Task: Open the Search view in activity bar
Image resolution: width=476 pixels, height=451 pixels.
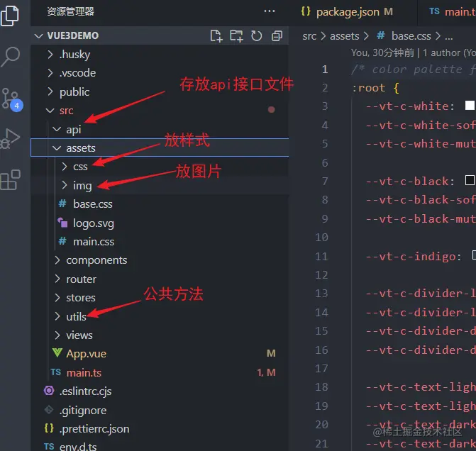Action: coord(11,57)
